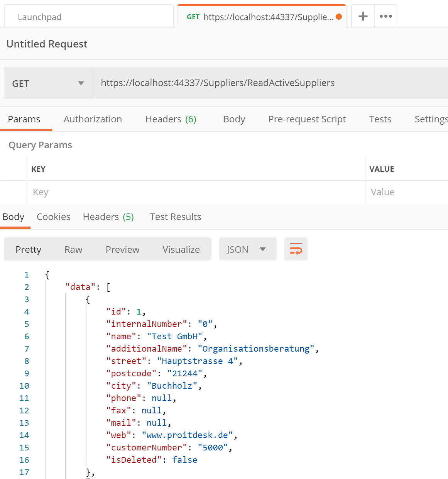Show the response Cookies tab

(53, 217)
